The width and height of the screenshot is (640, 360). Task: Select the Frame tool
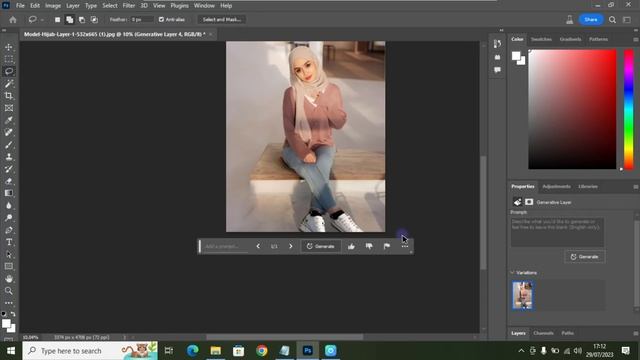(x=9, y=108)
